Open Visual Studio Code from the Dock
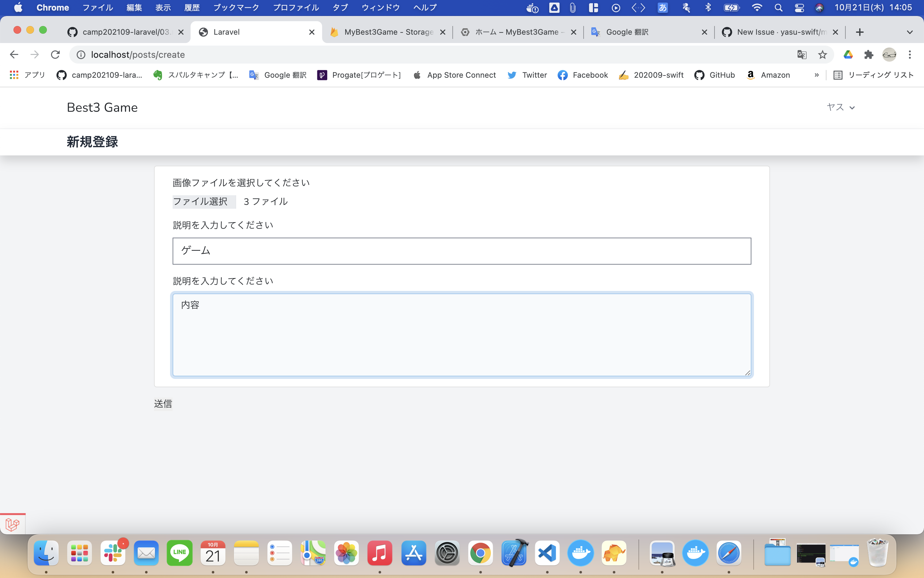This screenshot has width=924, height=578. pos(547,553)
